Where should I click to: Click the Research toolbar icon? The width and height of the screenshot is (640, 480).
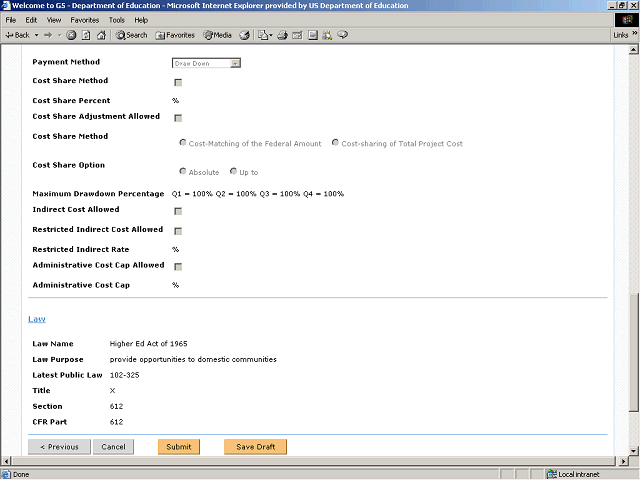[327, 35]
